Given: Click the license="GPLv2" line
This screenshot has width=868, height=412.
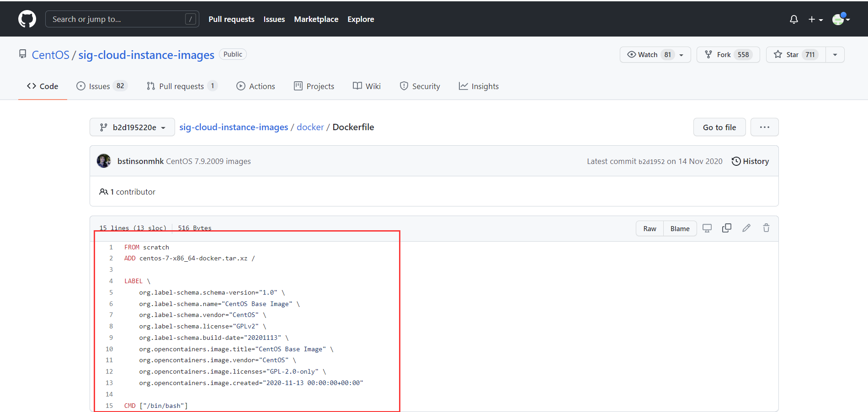Looking at the screenshot, I should coord(202,326).
